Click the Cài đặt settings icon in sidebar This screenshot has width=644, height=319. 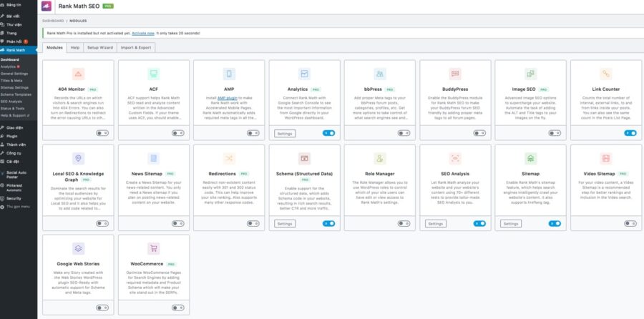2,162
